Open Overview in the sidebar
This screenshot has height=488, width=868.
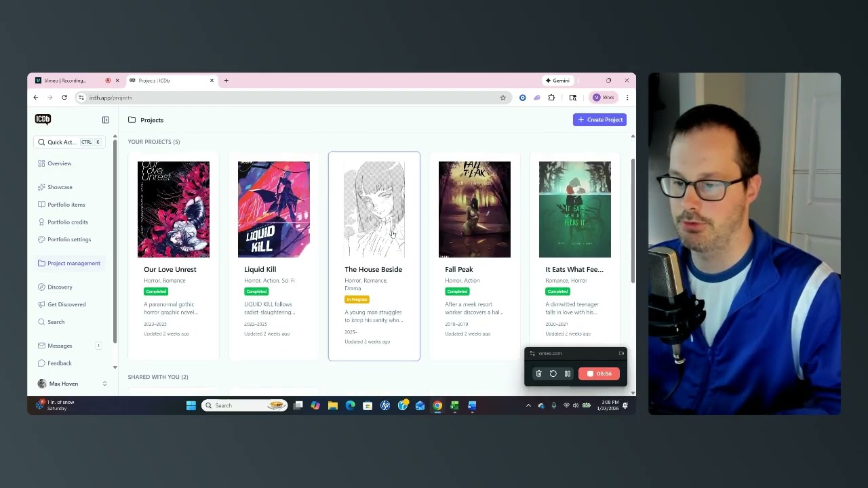(x=60, y=163)
